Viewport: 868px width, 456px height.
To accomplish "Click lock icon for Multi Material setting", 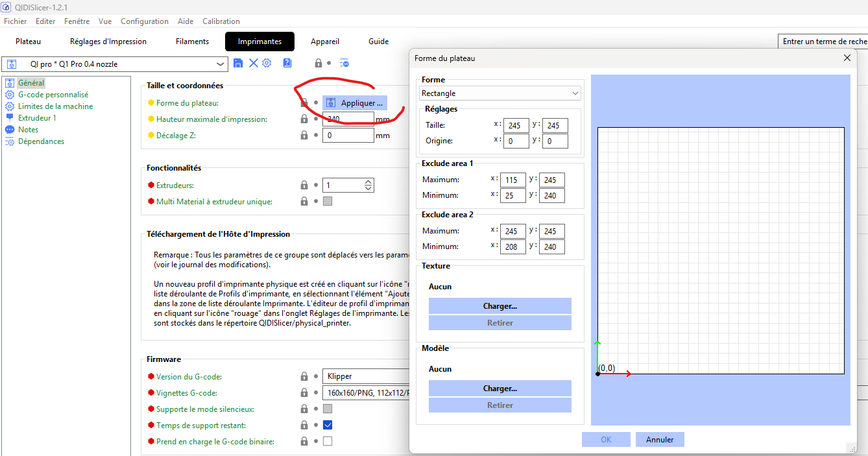I will tap(304, 202).
